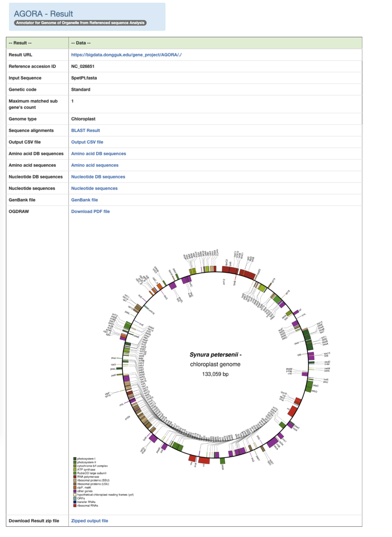The image size is (392, 537).
Task: Click the ATP synthase legend swatch
Action: (x=75, y=469)
